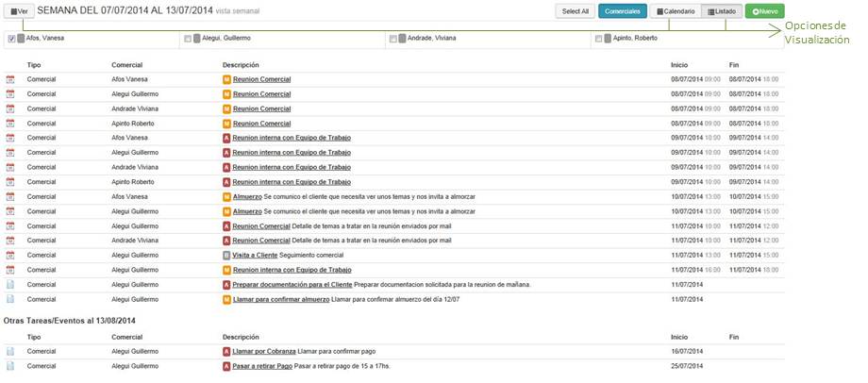Click the red A badge beside Llamar por Cobranza
Viewport: 868px width, 383px height.
pos(226,351)
